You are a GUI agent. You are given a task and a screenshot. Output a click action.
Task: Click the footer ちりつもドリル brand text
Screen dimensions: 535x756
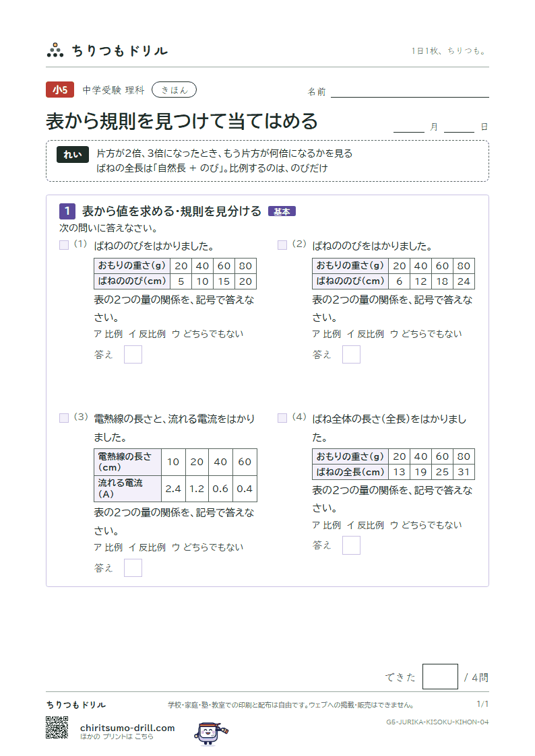(x=76, y=704)
